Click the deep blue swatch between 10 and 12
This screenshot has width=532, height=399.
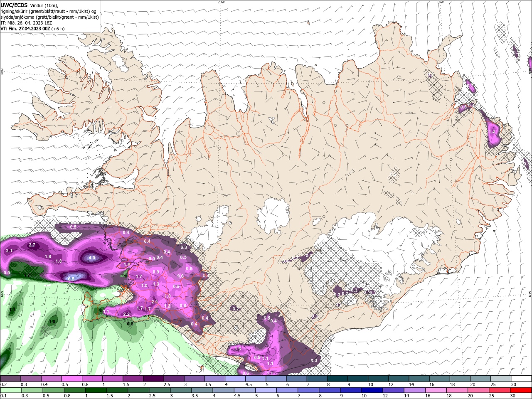tap(371, 390)
